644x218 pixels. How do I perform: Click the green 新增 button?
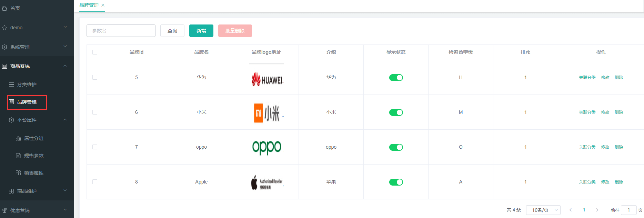click(x=201, y=31)
